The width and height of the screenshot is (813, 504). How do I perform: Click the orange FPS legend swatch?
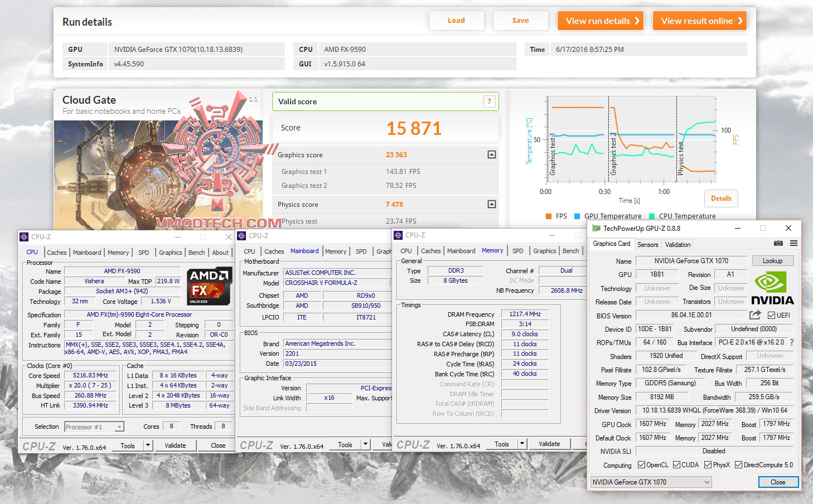(x=549, y=216)
